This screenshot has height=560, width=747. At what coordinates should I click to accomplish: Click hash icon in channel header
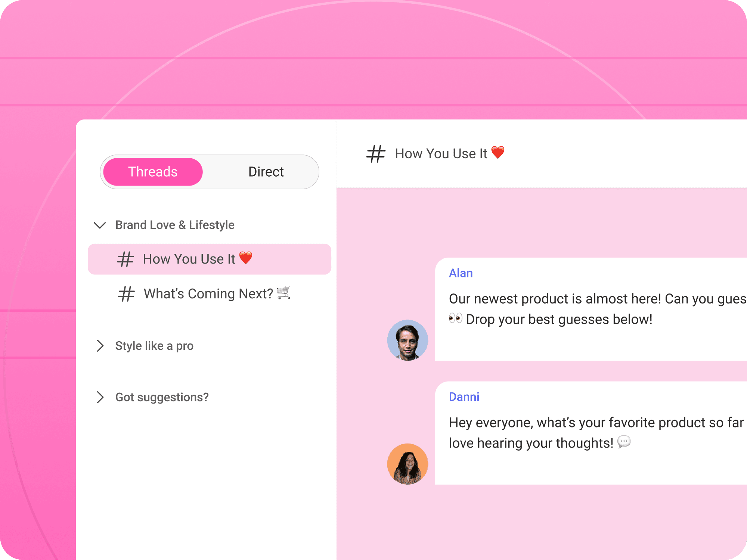coord(376,154)
